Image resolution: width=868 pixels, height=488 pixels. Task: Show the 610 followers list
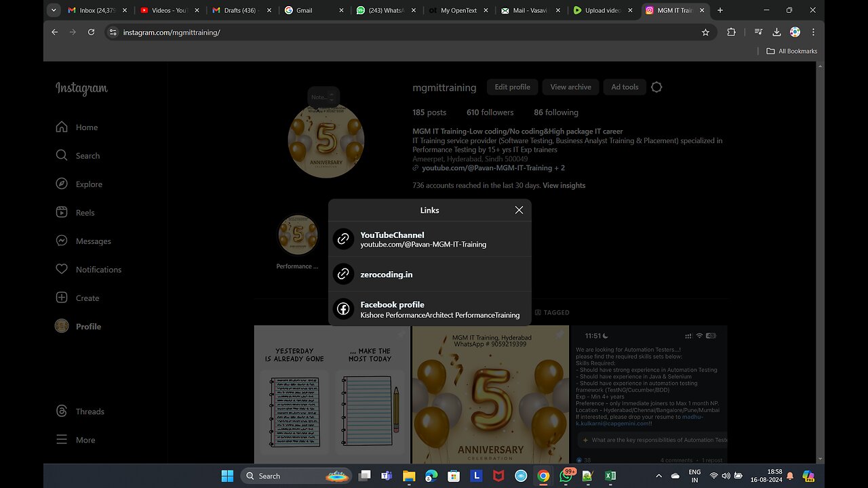tap(490, 113)
